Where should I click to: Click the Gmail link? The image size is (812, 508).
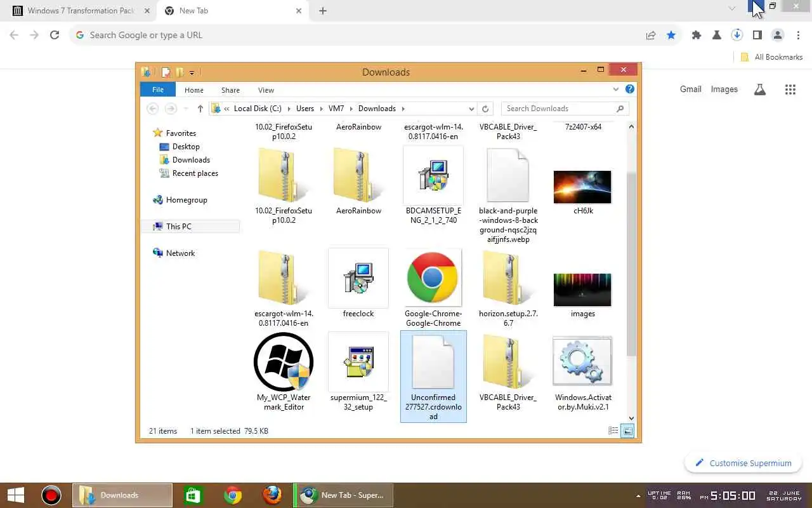691,90
